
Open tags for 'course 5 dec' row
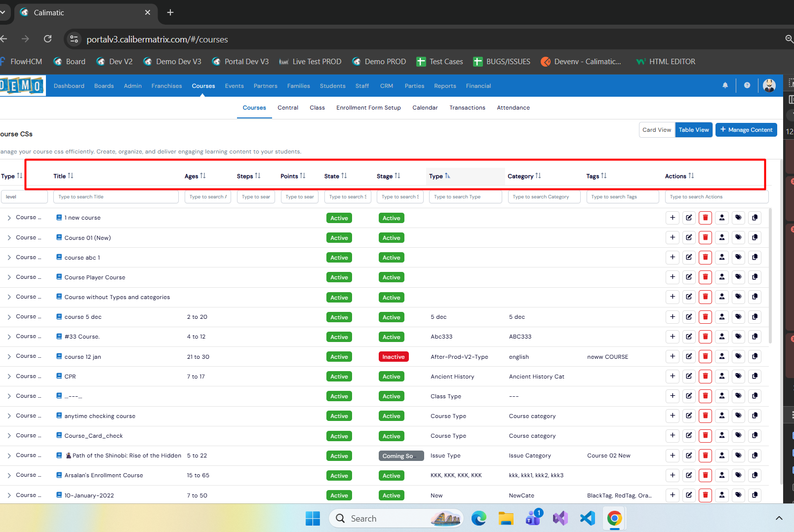738,317
